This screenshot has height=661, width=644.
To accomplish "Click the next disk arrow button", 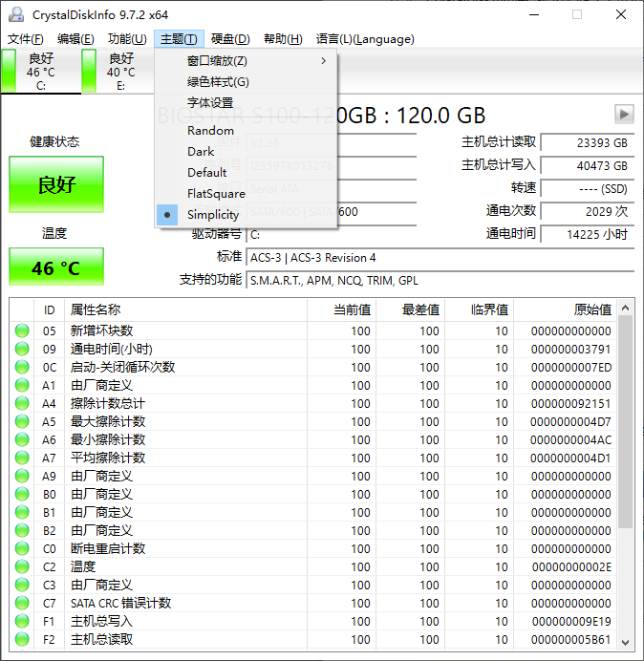I will tap(624, 115).
